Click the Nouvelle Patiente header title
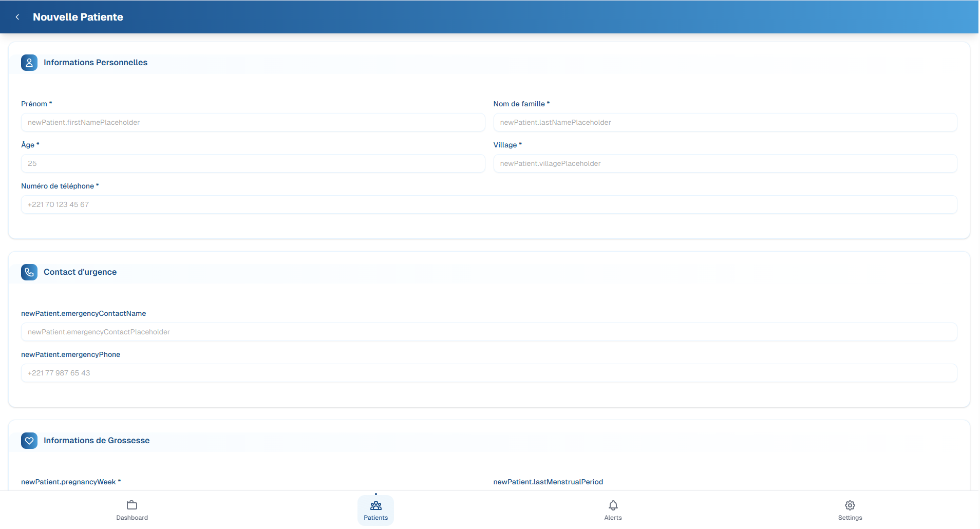This screenshot has width=980, height=529. tap(78, 16)
